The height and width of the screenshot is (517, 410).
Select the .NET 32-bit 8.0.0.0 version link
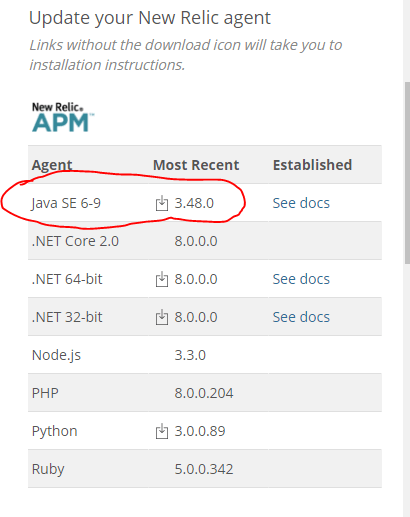[196, 317]
